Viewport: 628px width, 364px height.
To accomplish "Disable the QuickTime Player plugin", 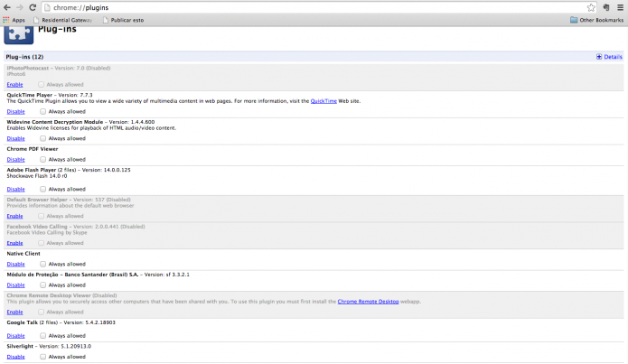I will click(15, 111).
